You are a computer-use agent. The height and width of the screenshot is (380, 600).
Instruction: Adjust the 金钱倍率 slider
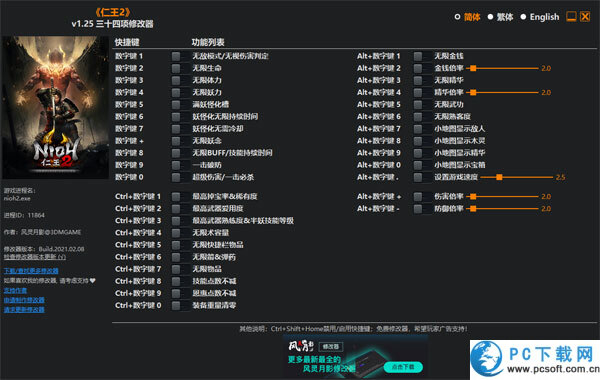[x=502, y=68]
